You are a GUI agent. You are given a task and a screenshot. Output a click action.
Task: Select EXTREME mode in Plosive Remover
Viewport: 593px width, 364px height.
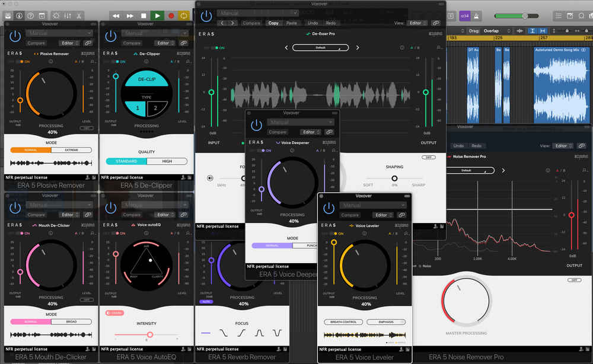tap(71, 150)
